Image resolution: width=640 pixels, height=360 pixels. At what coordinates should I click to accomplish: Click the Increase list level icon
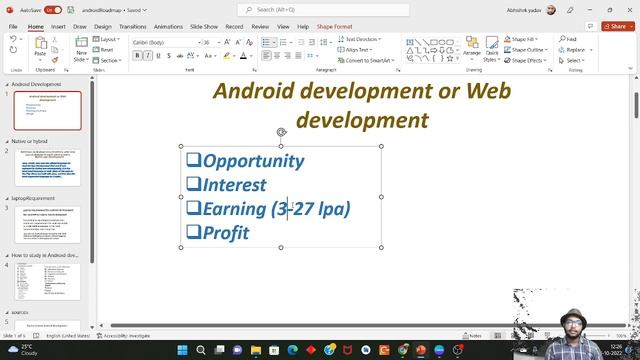tap(312, 42)
